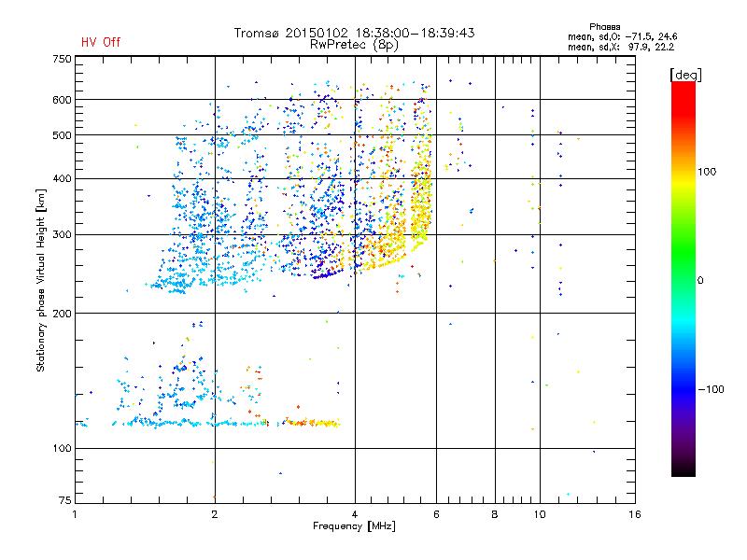Select the 'mean, sd,O: -71.5, 24.6' line

pyautogui.click(x=622, y=36)
